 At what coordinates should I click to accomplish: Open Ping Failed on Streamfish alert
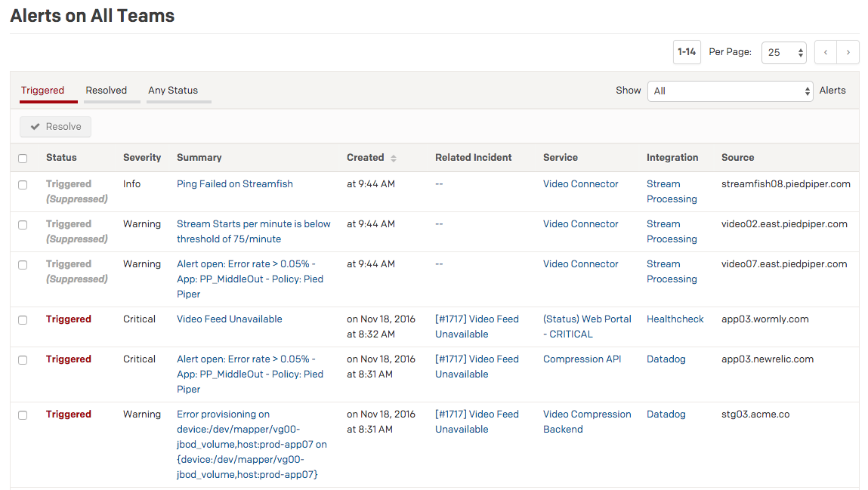click(235, 184)
